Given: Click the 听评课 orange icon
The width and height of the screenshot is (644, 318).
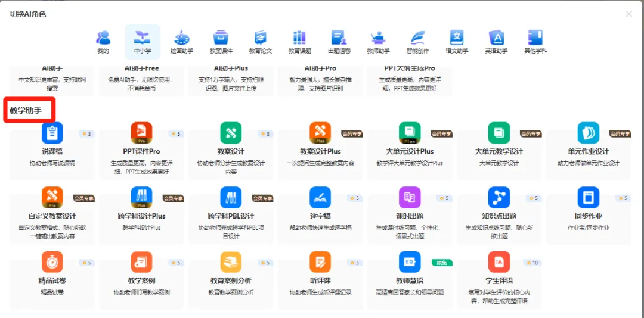Looking at the screenshot, I should click(x=320, y=262).
